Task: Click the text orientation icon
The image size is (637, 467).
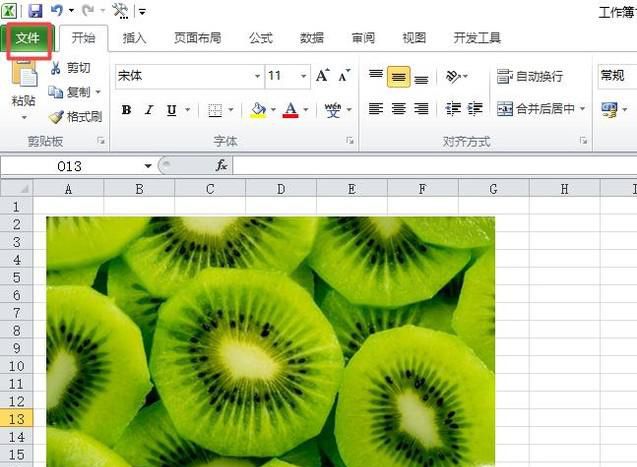Action: [x=453, y=76]
